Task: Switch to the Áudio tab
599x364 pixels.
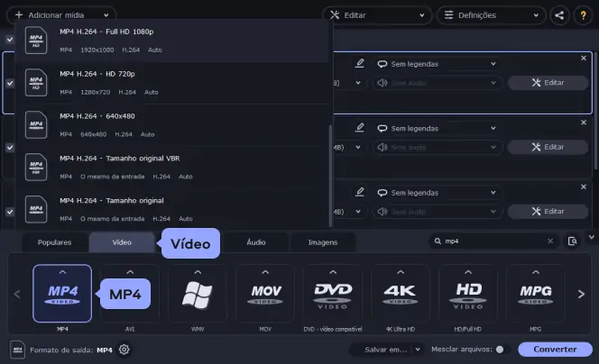Action: 256,242
